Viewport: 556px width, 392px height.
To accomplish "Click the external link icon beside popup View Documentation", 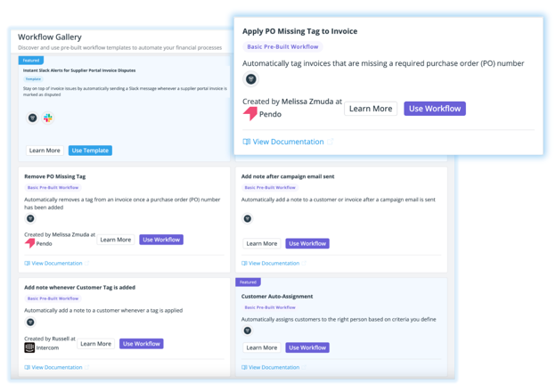I will point(331,142).
